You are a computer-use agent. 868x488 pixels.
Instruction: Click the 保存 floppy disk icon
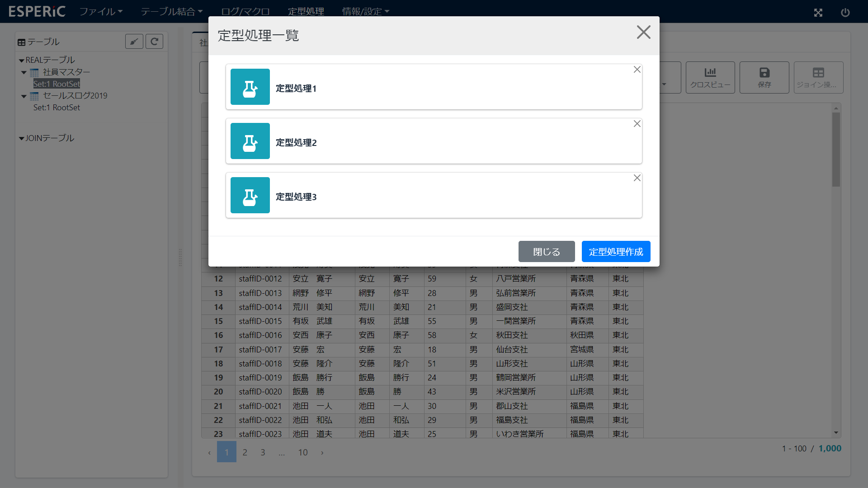[764, 73]
